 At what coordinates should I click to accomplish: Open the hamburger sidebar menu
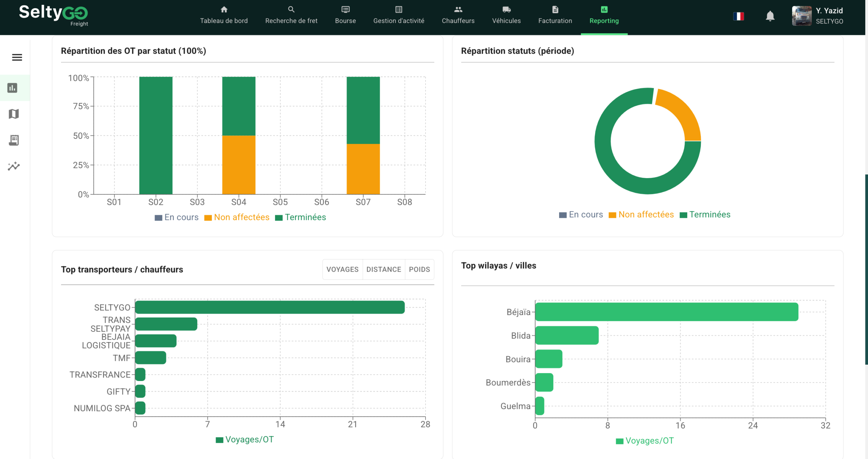click(17, 57)
